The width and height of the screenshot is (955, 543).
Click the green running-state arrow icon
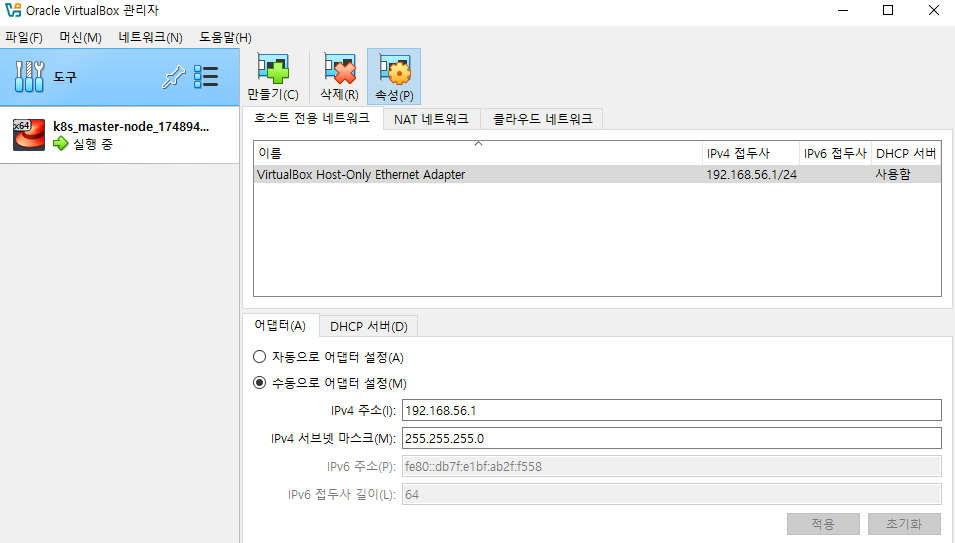[x=60, y=144]
